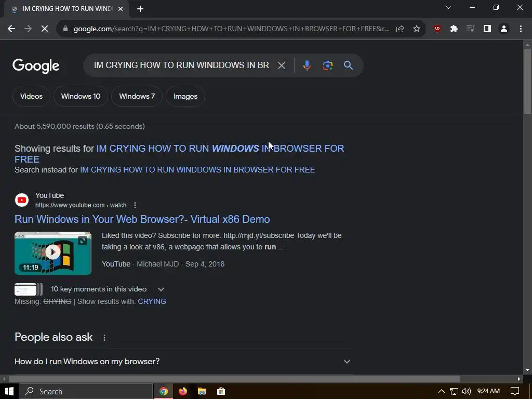
Task: Submit search with the magnifying glass icon
Action: tap(348, 65)
